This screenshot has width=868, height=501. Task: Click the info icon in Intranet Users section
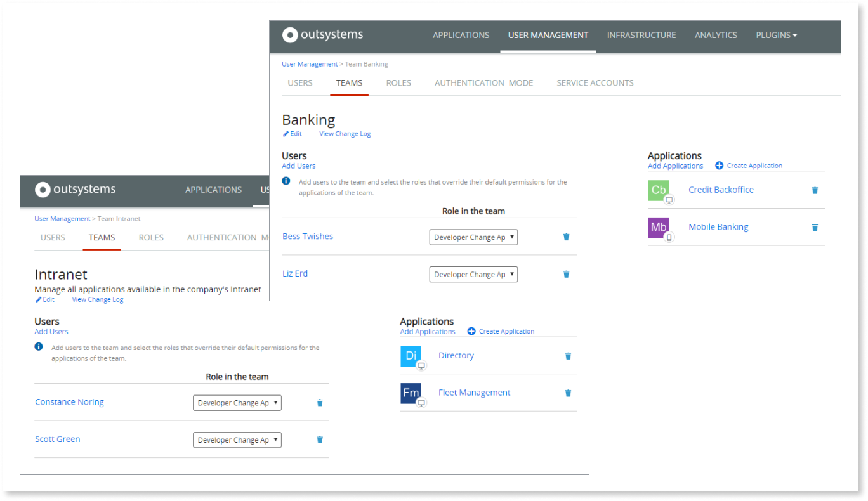(39, 347)
